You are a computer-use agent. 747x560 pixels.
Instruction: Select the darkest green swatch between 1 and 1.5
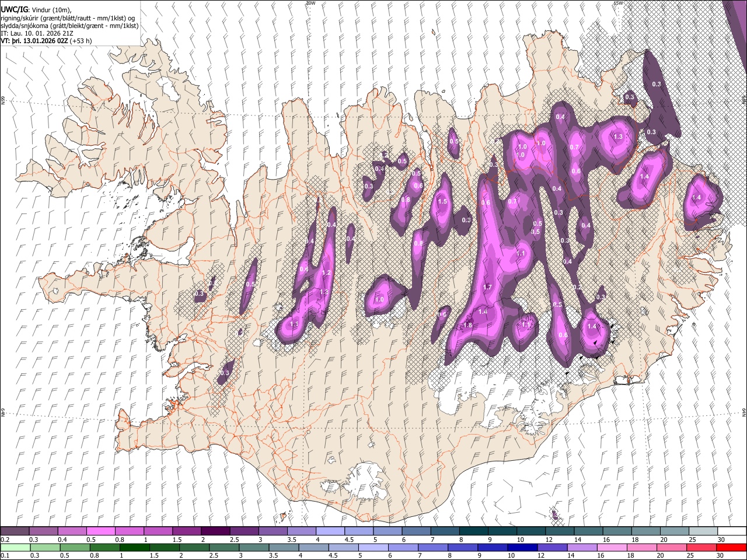point(135,547)
